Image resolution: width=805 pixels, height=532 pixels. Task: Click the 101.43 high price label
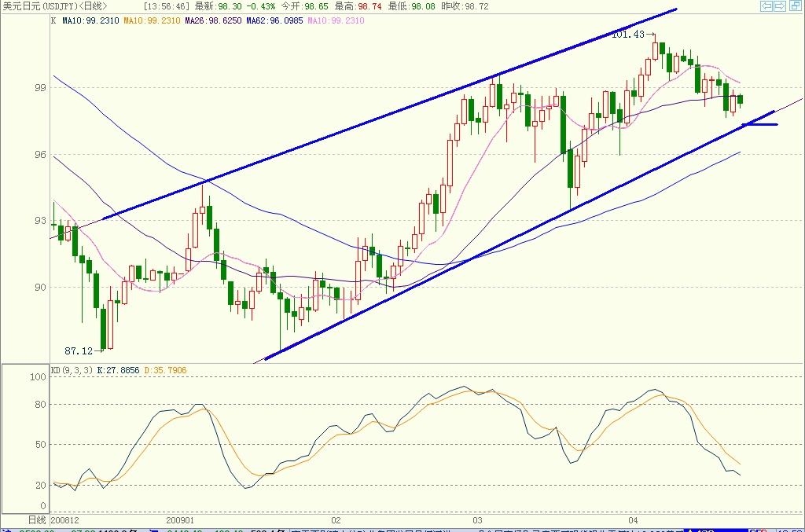point(628,35)
